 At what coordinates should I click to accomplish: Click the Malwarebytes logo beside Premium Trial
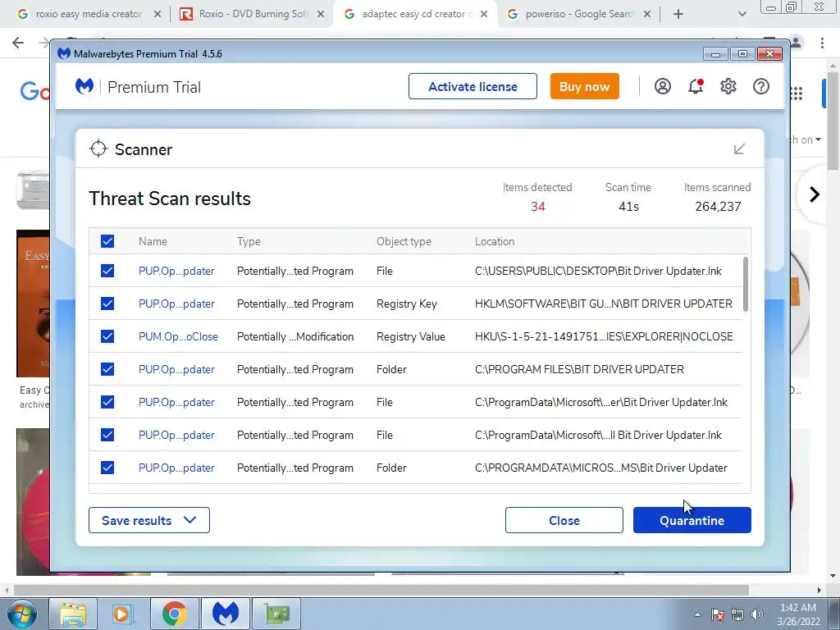coord(84,86)
